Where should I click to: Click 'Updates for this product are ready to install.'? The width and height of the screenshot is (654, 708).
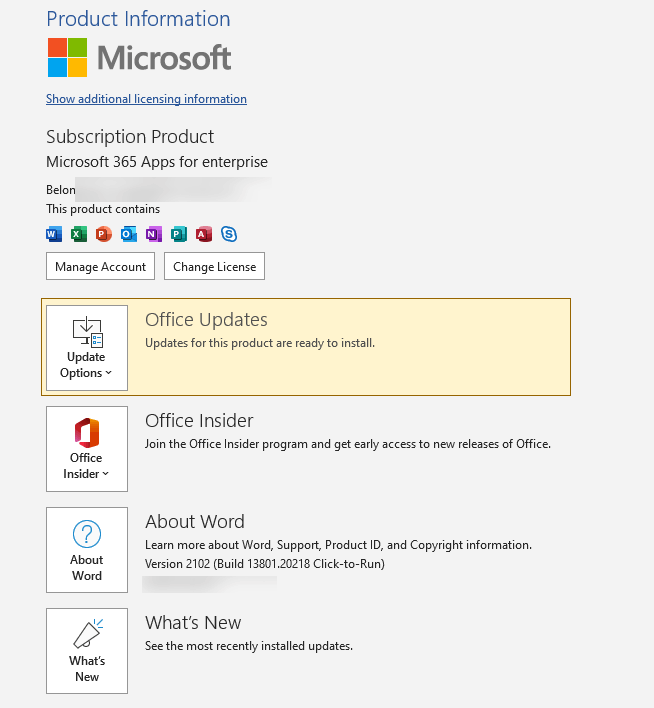pos(260,343)
